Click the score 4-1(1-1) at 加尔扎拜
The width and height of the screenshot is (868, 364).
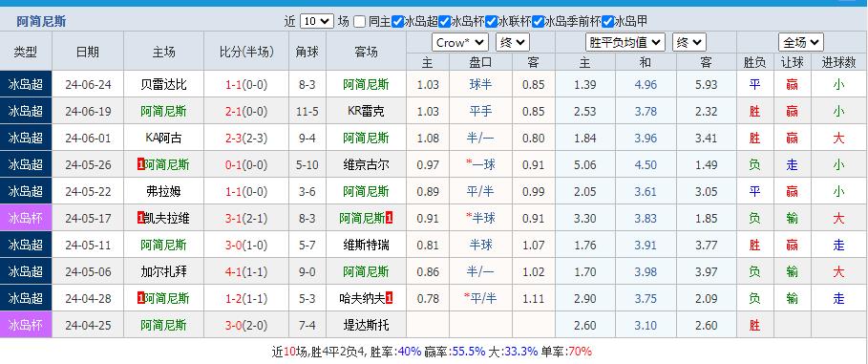246,271
